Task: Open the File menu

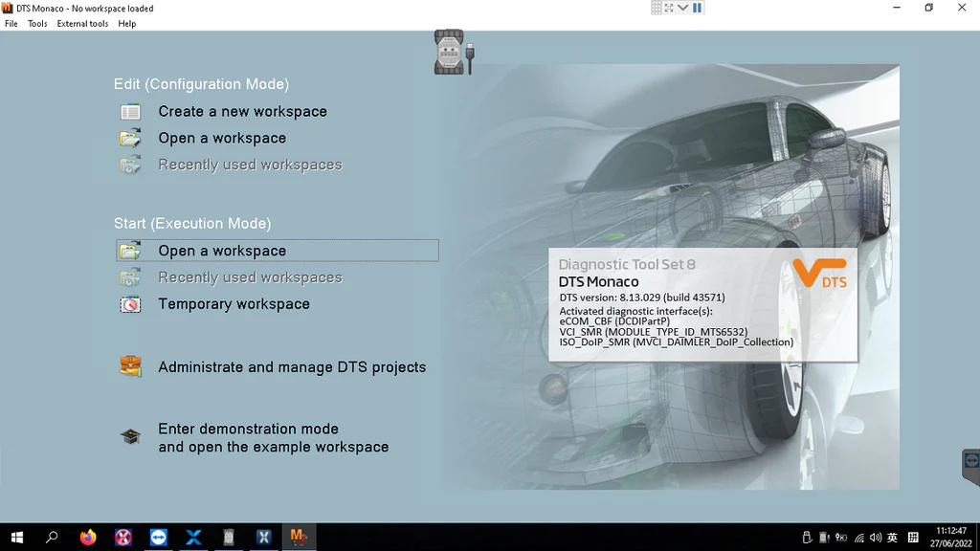Action: pyautogui.click(x=11, y=24)
